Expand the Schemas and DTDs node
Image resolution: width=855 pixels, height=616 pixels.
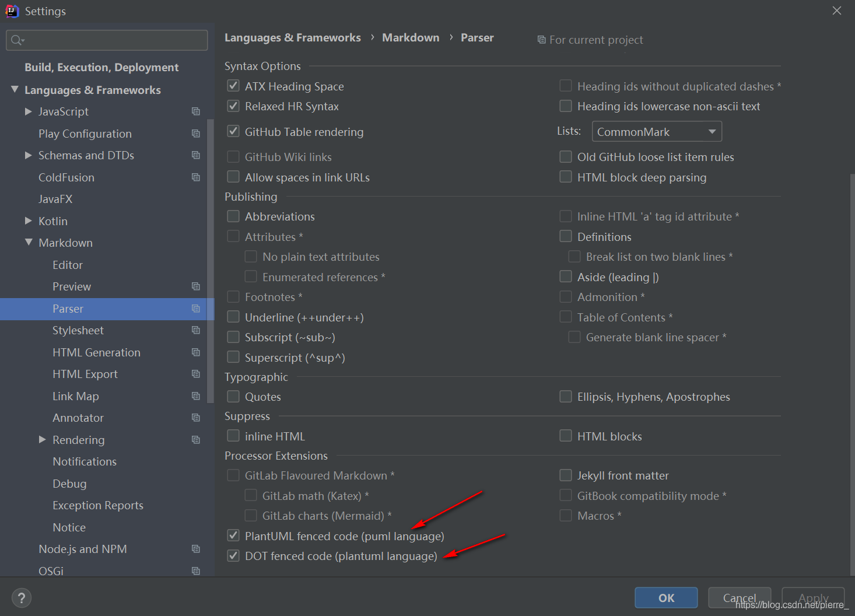click(x=28, y=155)
